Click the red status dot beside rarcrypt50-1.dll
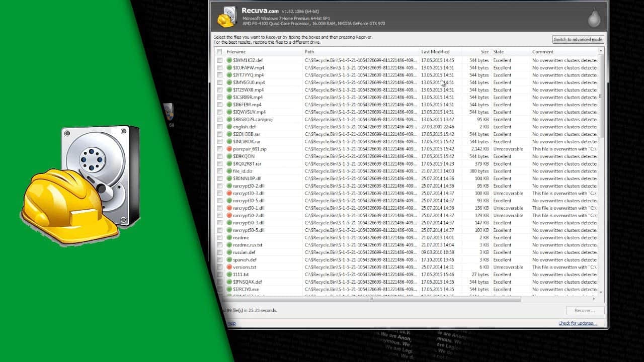 coord(229,208)
